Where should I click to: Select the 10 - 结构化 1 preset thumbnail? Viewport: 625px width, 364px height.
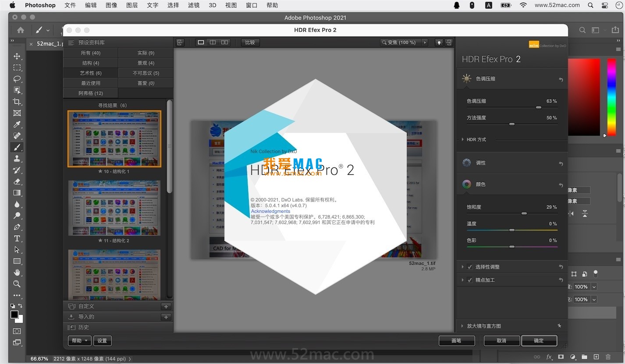coord(114,139)
